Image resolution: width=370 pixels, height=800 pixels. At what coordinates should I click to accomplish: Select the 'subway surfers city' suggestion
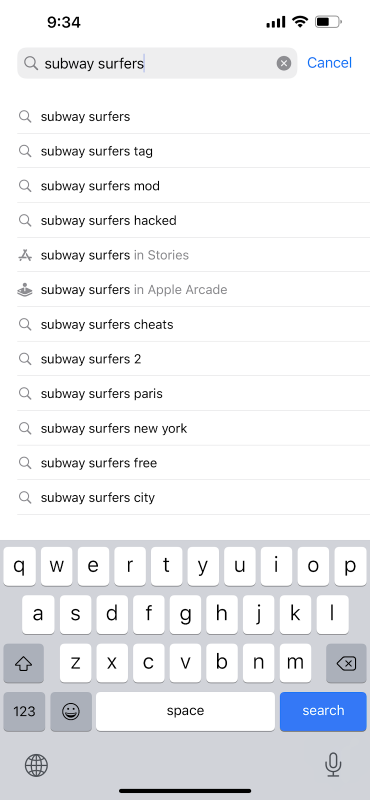[193, 497]
